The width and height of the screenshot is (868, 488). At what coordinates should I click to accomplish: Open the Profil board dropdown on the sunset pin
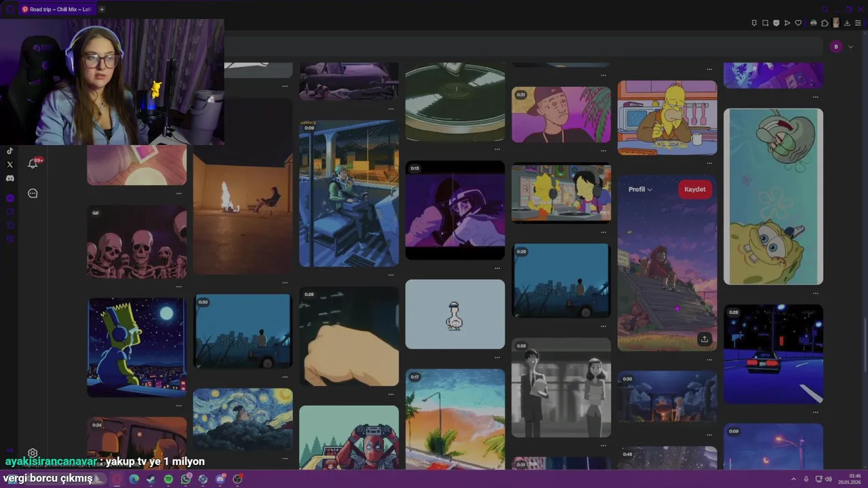point(640,189)
